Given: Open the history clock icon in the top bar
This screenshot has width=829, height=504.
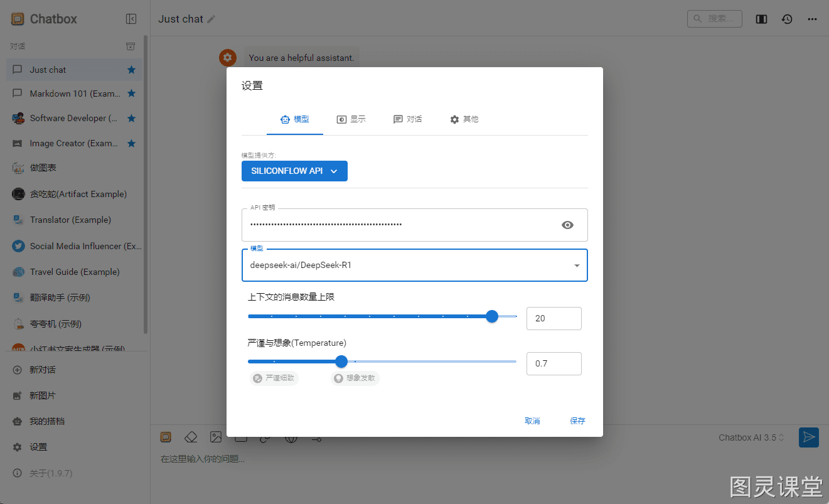Looking at the screenshot, I should [787, 19].
